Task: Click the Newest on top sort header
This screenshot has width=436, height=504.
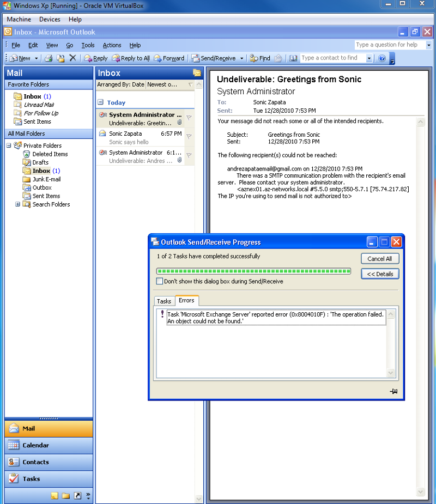Action: pos(170,84)
